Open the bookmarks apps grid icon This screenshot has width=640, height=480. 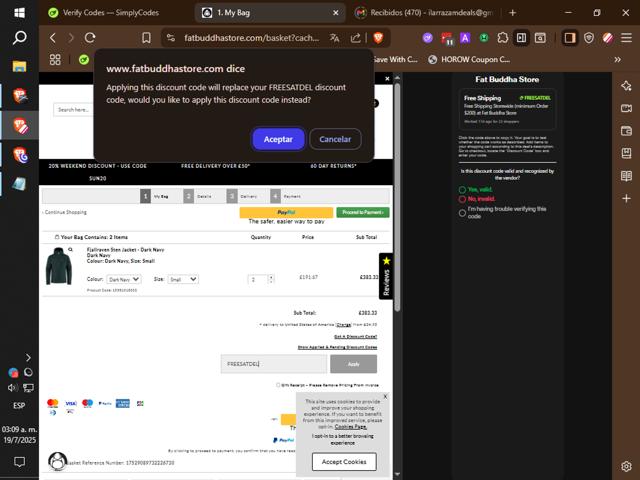tap(55, 60)
